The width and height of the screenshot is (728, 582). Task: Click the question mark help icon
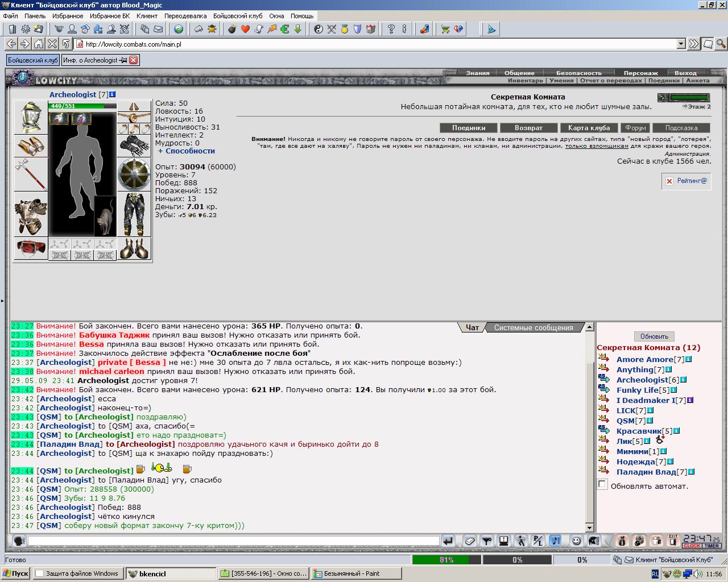pos(391,29)
